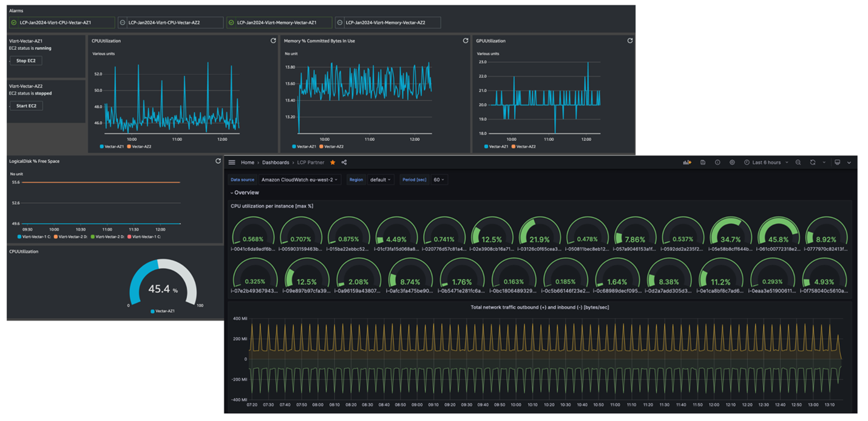Image resolution: width=868 pixels, height=421 pixels.
Task: Enable TV kiosk display mode
Action: 838,162
